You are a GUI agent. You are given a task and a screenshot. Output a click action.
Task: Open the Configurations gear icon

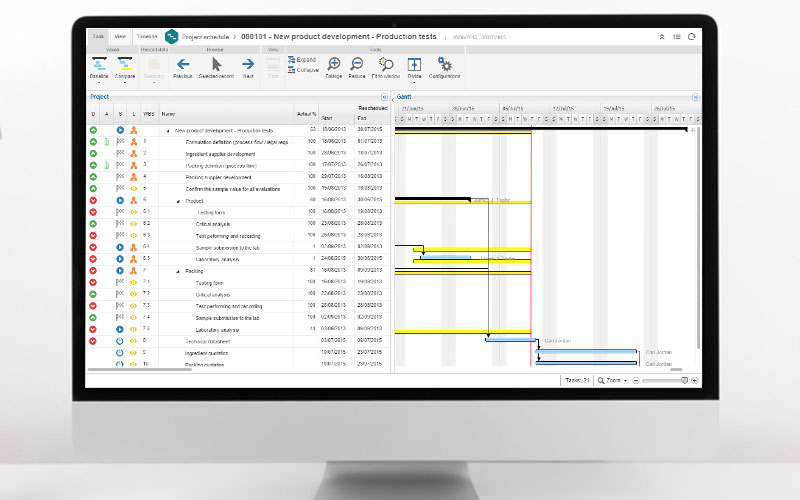pyautogui.click(x=445, y=64)
